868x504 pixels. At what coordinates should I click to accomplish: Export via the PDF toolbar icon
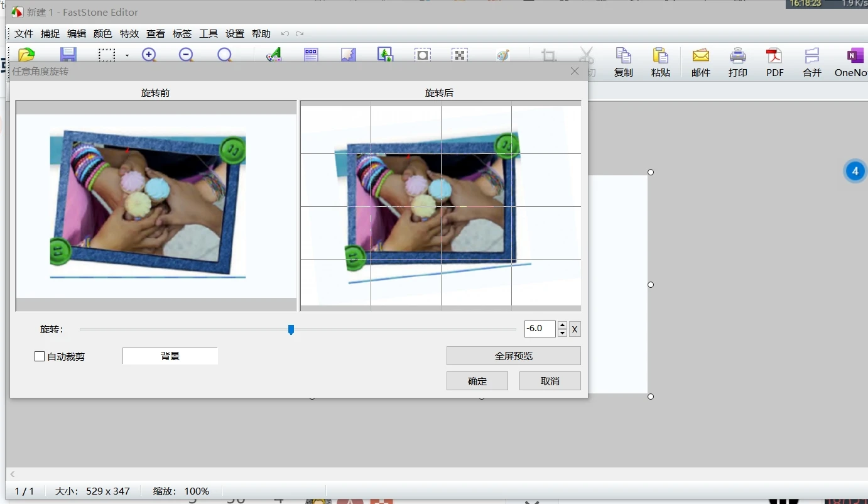[x=774, y=62]
